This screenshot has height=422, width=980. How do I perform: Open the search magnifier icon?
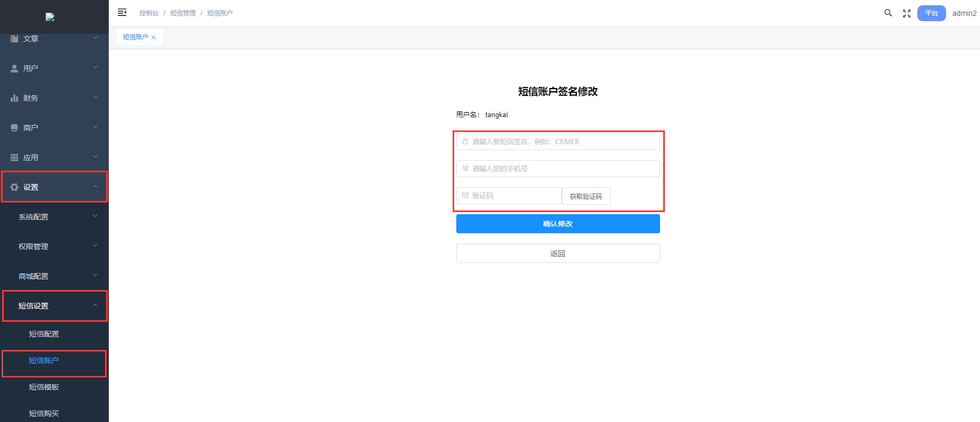click(x=888, y=13)
